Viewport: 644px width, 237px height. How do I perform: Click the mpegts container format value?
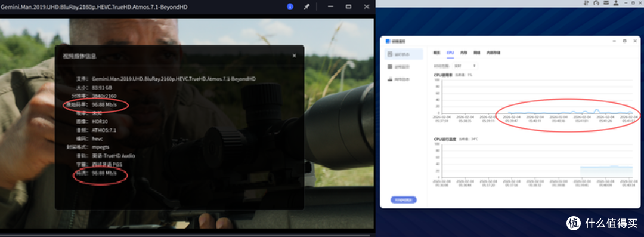coord(101,147)
